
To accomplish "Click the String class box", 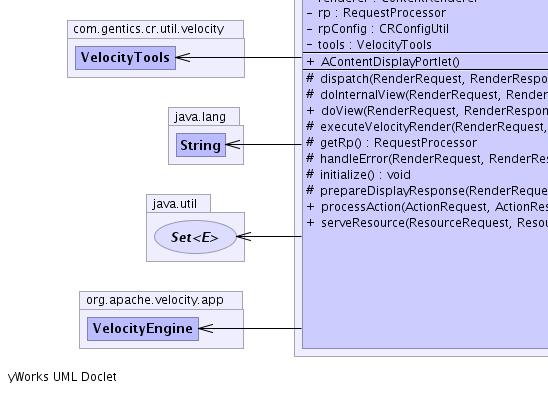I will coord(201,145).
